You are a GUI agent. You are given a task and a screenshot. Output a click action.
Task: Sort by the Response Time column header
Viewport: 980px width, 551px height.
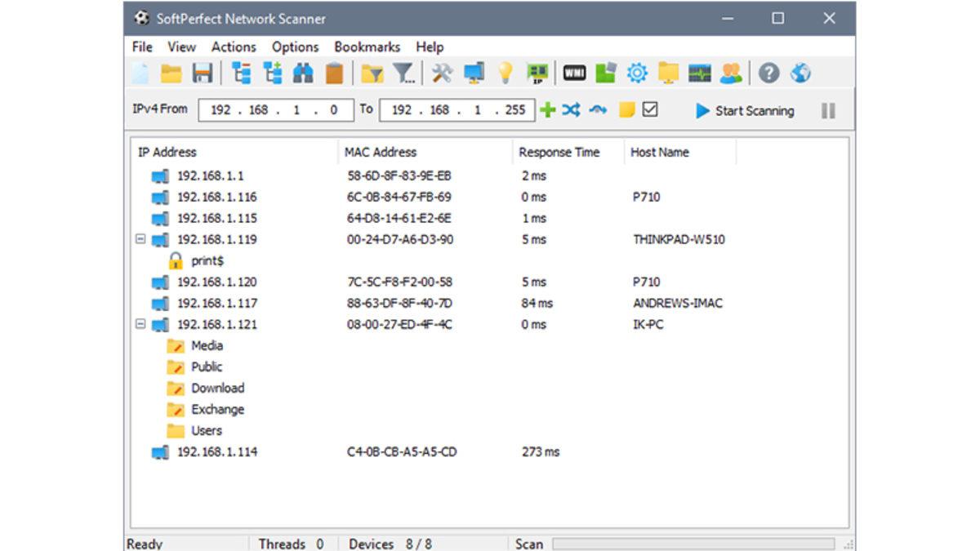[x=559, y=152]
